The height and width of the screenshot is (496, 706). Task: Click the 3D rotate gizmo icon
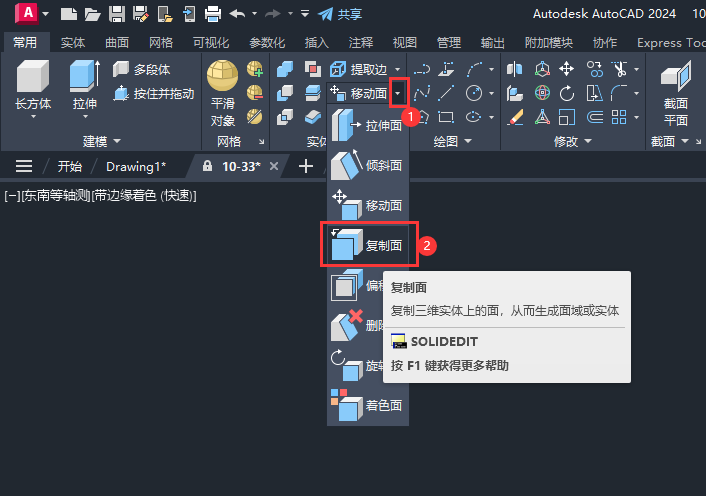pyautogui.click(x=542, y=93)
